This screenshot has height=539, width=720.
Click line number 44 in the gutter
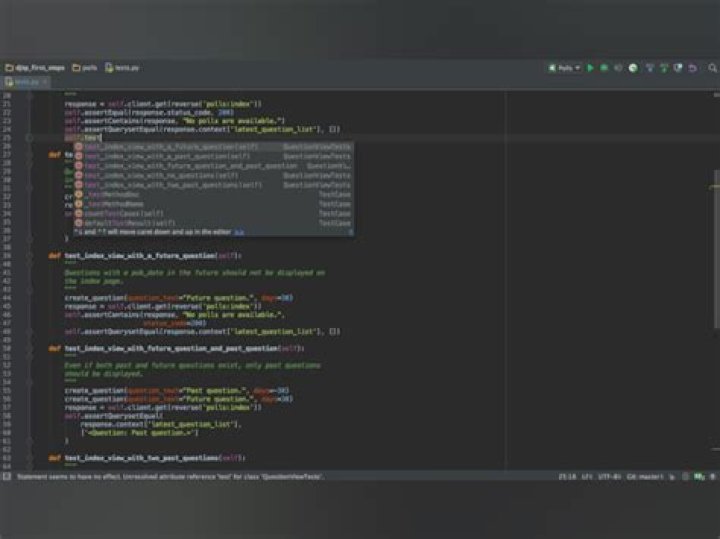[x=7, y=298]
